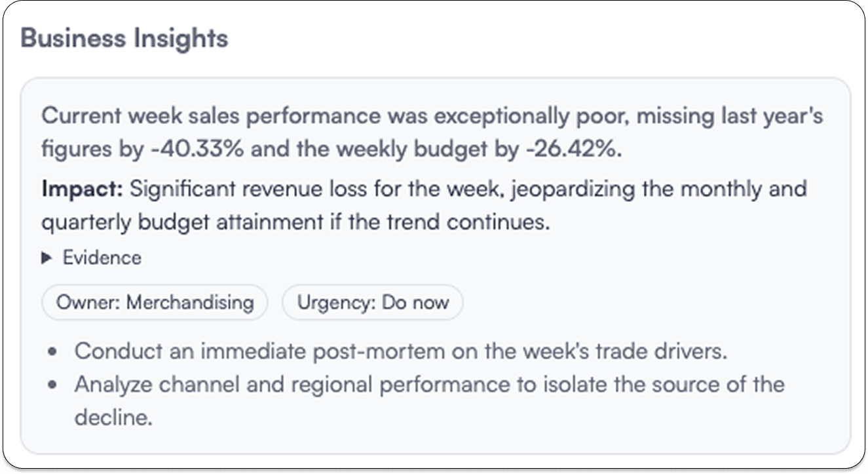
Task: Click the word 'Merchandising' in the owner tag
Action: (x=190, y=303)
